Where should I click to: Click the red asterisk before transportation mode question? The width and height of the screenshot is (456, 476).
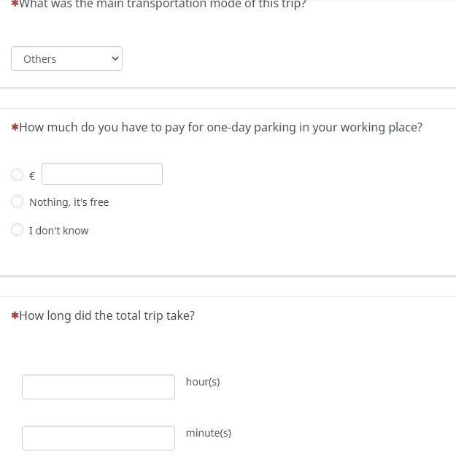[15, 3]
